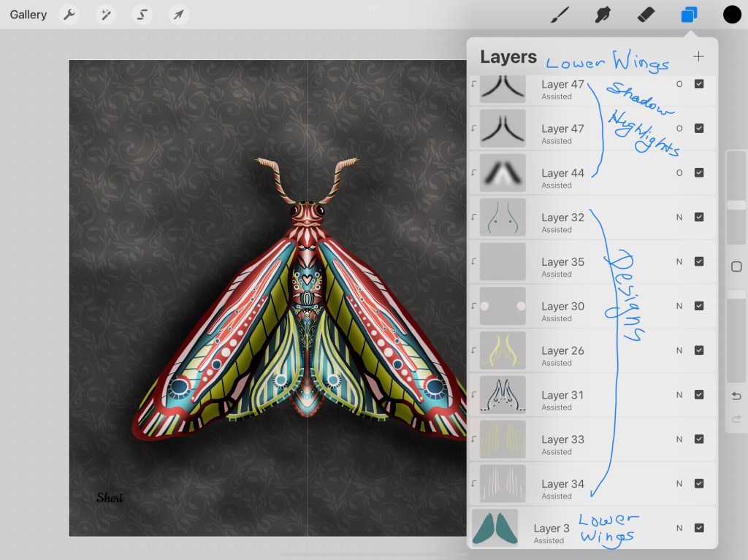Screen dimensions: 748x560
Task: Return to the Gallery
Action: [28, 15]
